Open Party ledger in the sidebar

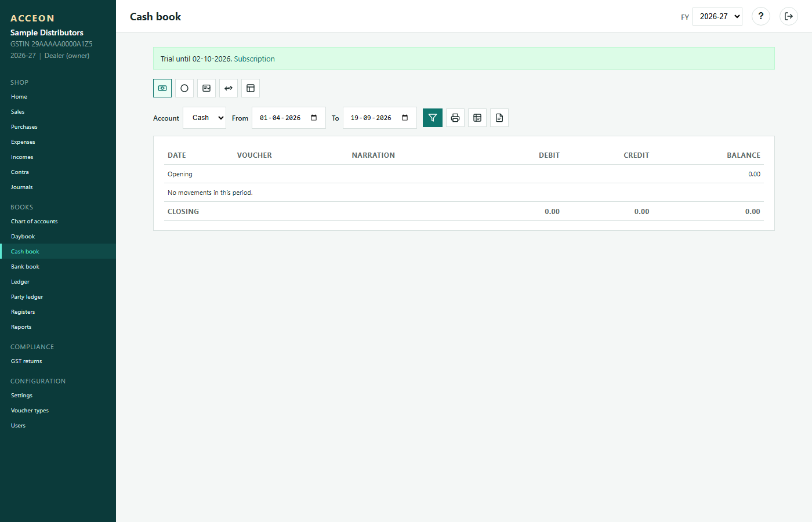click(x=58, y=297)
